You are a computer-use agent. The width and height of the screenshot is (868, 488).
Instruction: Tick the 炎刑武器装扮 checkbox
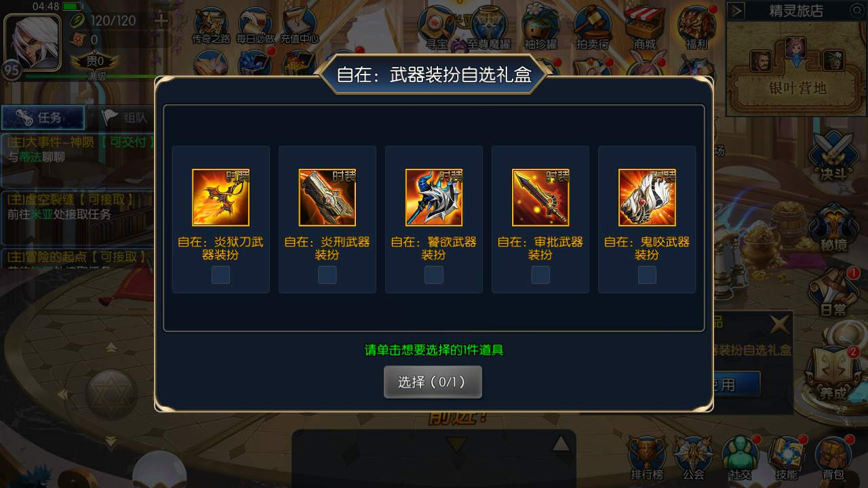tap(327, 274)
